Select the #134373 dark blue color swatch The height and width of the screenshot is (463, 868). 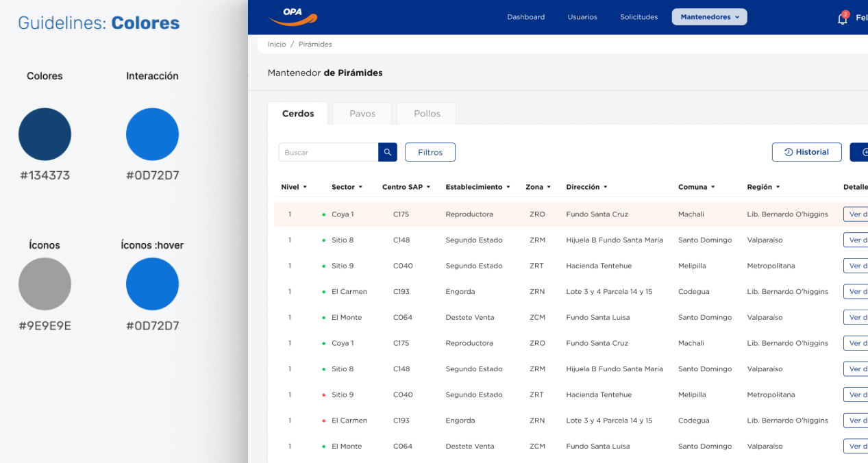coord(45,134)
